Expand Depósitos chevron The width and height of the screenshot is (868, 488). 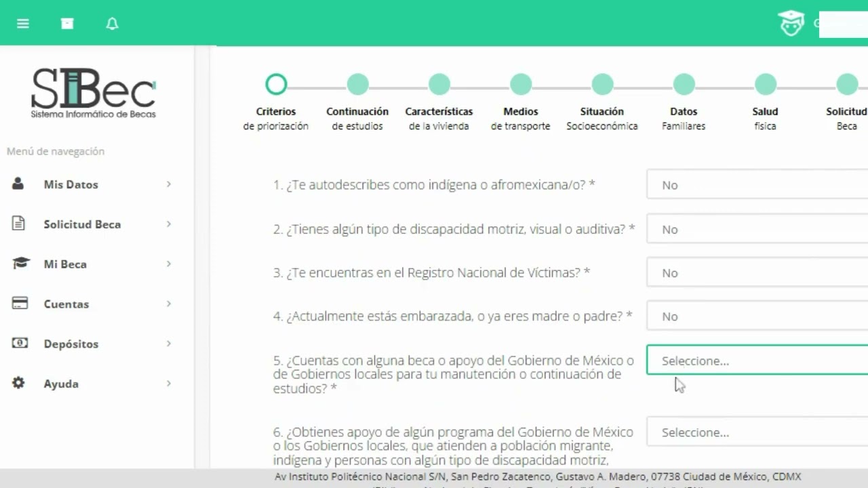click(x=169, y=344)
